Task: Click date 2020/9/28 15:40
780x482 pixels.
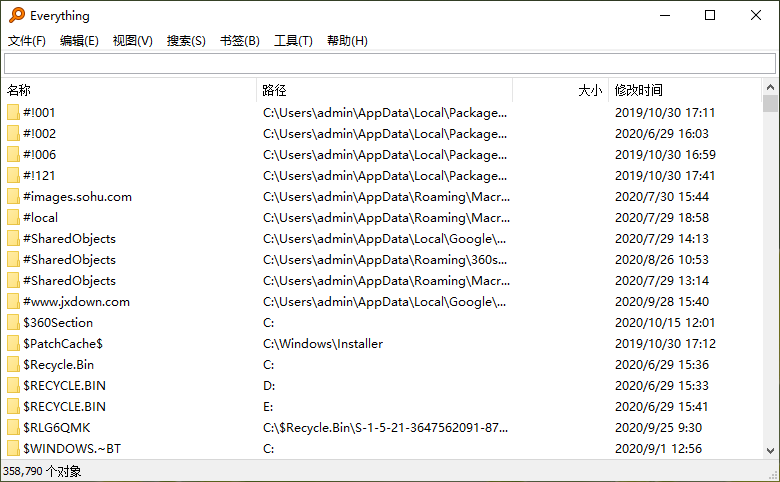Action: [662, 302]
